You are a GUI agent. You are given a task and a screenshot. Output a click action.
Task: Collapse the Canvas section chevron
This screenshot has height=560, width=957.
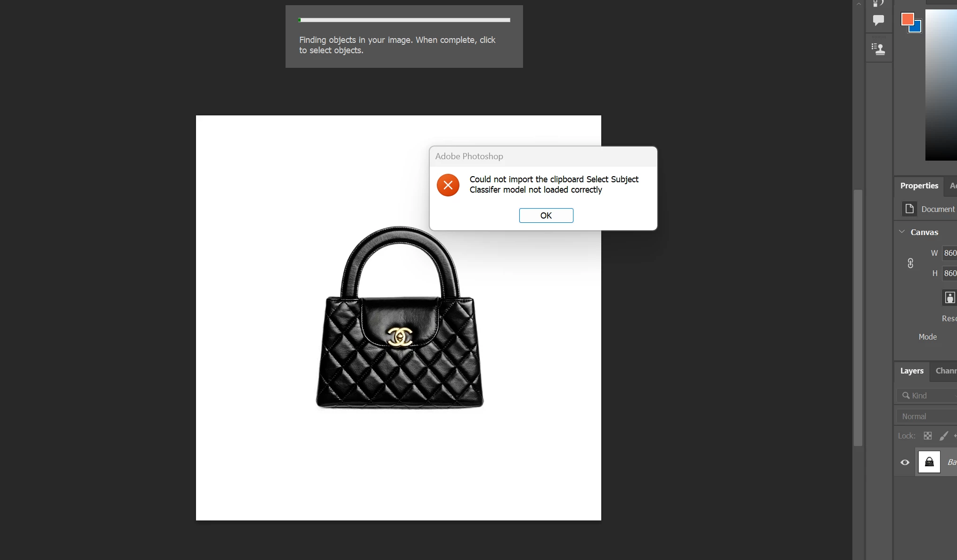(902, 232)
